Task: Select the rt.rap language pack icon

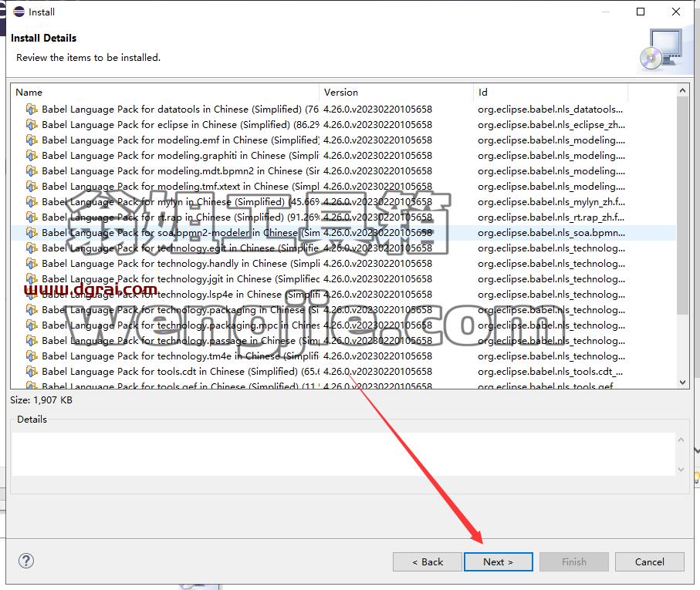Action: [x=31, y=217]
